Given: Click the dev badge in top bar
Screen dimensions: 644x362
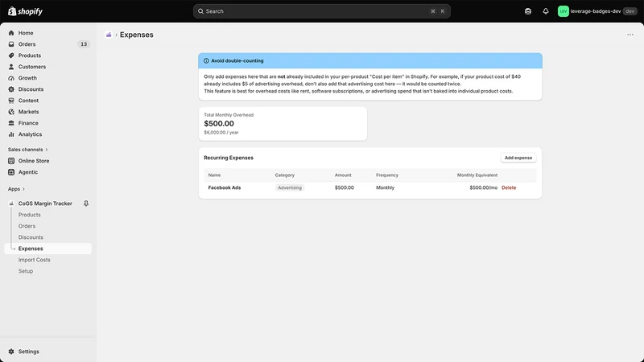Looking at the screenshot, I should [x=630, y=11].
